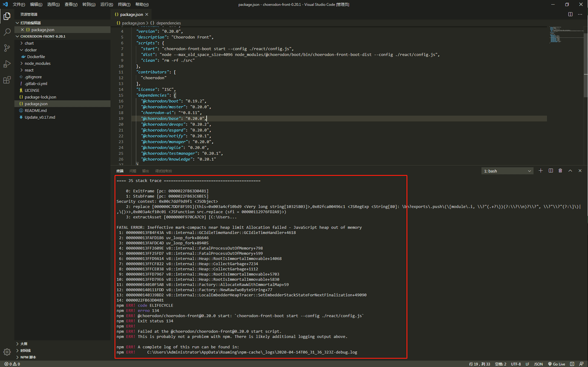This screenshot has height=367, width=588.
Task: Open the Selection menu
Action: click(x=53, y=4)
